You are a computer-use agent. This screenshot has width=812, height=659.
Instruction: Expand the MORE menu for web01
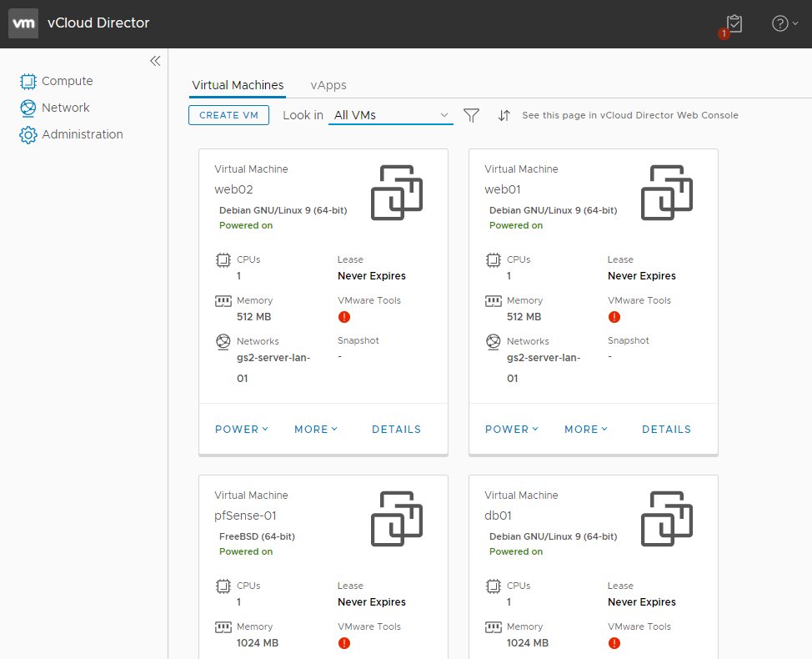coord(586,430)
